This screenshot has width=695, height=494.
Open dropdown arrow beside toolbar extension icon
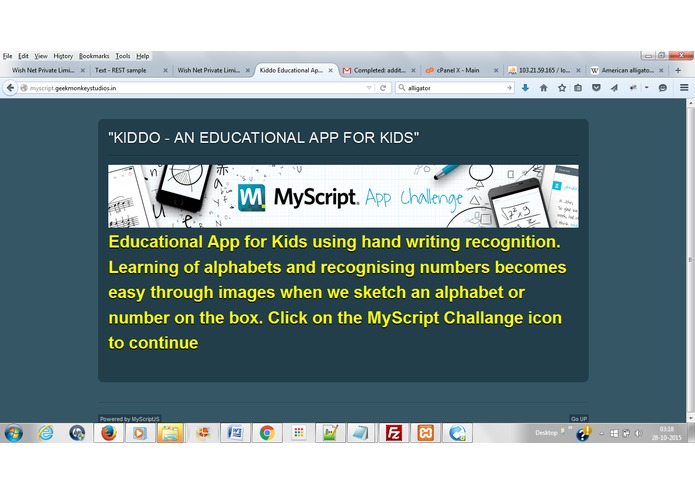[x=647, y=88]
